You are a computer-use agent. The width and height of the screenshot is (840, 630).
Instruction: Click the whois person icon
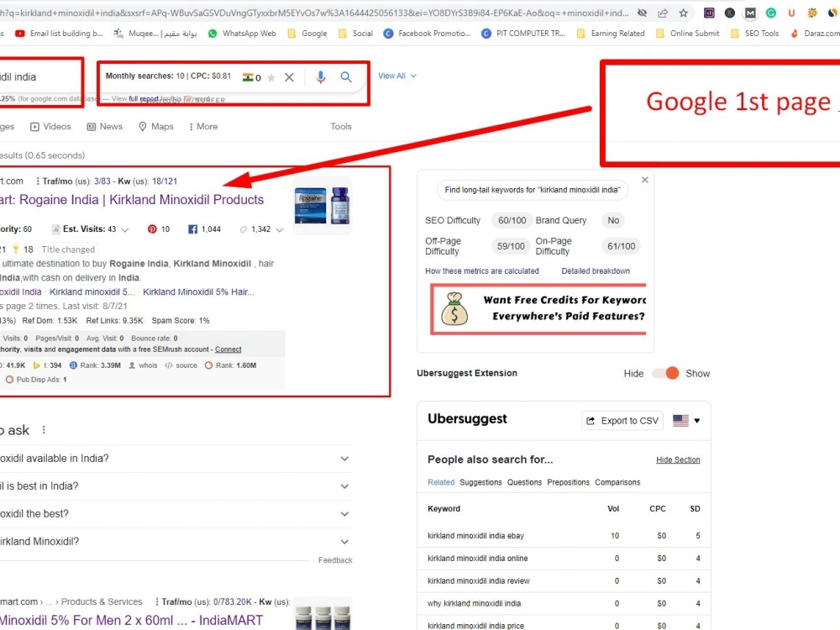[132, 365]
